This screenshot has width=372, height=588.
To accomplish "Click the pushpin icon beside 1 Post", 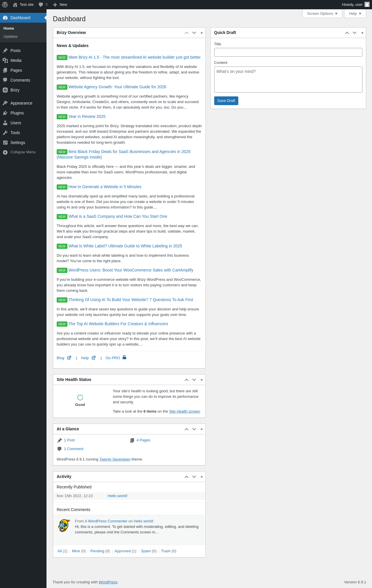I will point(60,440).
